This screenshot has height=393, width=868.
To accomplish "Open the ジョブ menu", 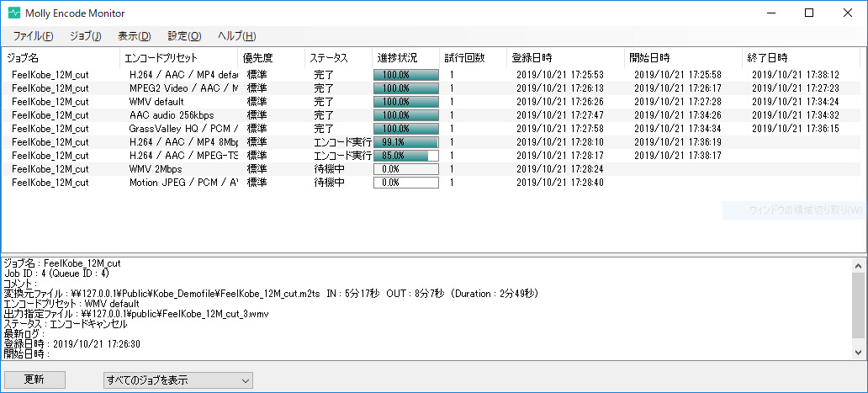I will [85, 36].
